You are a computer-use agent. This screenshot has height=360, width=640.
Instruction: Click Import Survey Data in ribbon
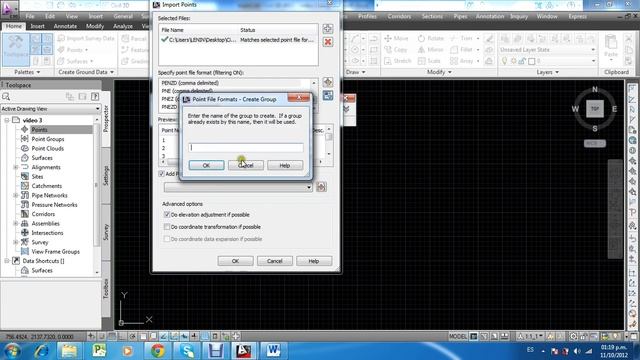pyautogui.click(x=86, y=38)
